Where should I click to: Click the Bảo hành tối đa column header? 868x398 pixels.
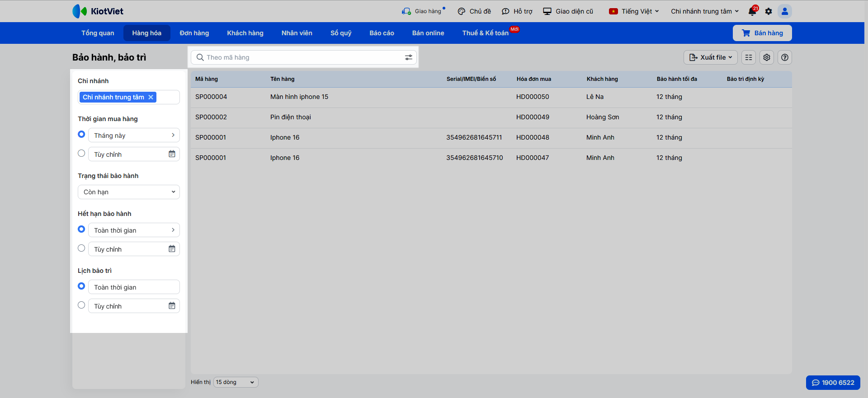(677, 79)
